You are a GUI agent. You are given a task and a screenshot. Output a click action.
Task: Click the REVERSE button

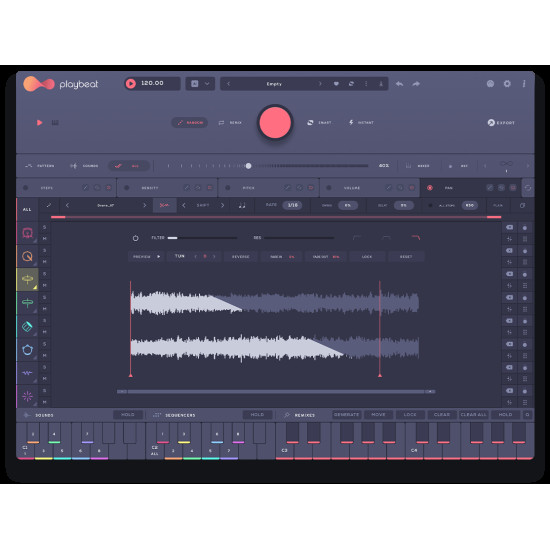pos(241,257)
